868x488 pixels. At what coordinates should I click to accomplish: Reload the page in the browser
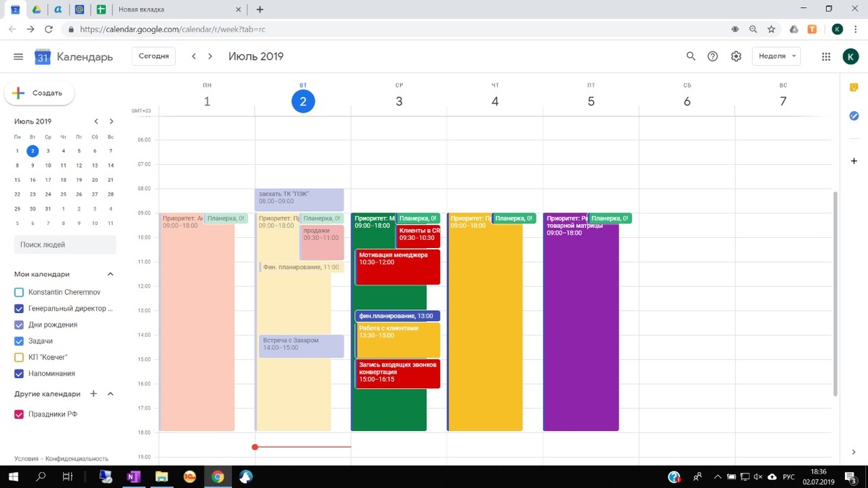[x=48, y=29]
